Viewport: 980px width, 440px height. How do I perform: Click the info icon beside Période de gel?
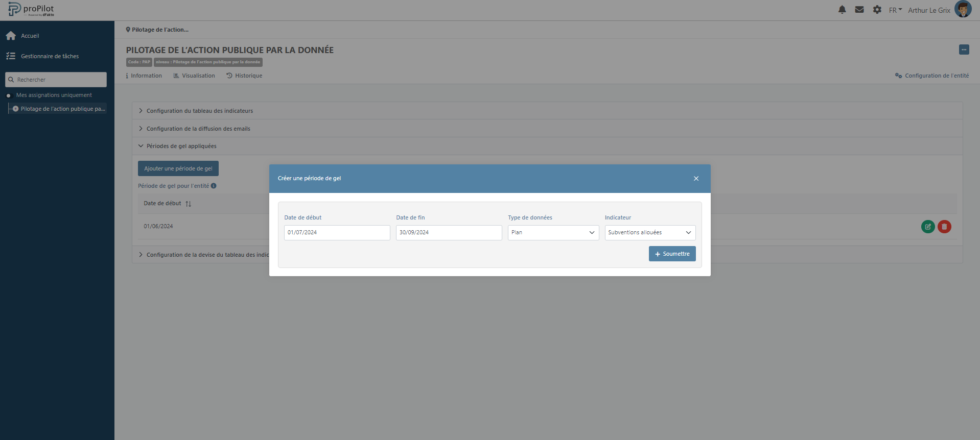click(214, 186)
